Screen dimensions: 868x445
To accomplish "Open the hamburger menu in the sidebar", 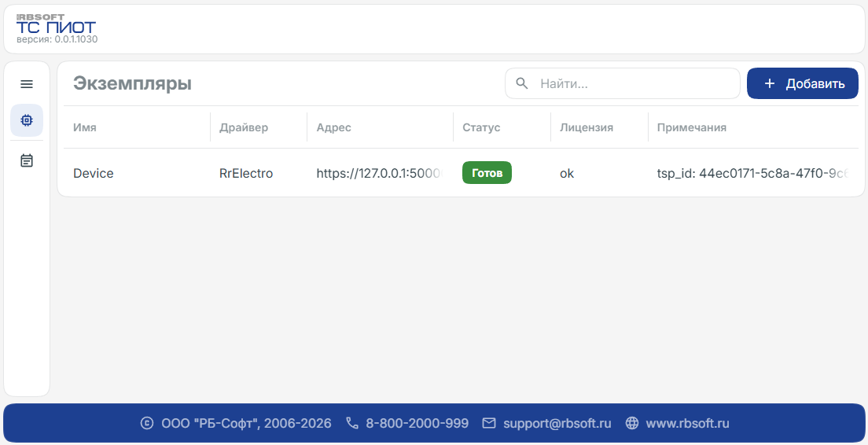I will tap(27, 84).
